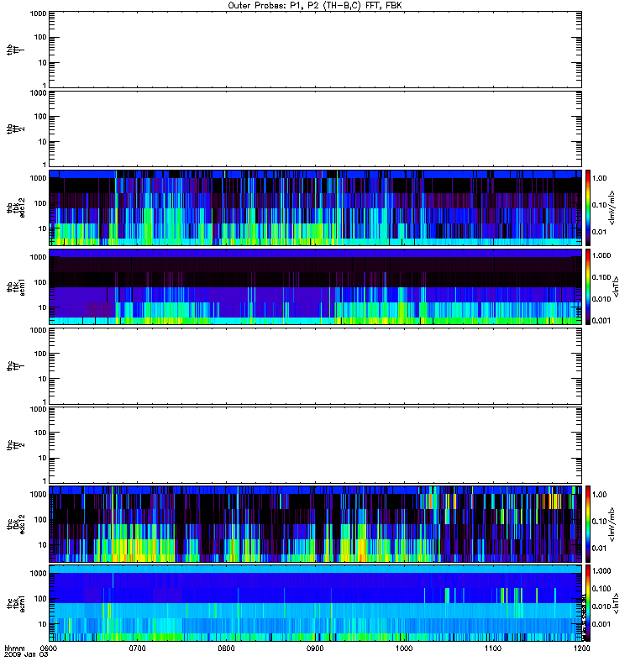
Task: Click the '0700' time axis label
Action: pyautogui.click(x=138, y=648)
